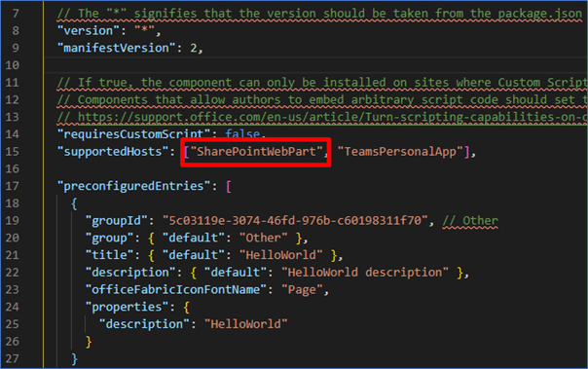Image resolution: width=588 pixels, height=369 pixels.
Task: Click the "officeFabricIconFontName" key
Action: [176, 289]
